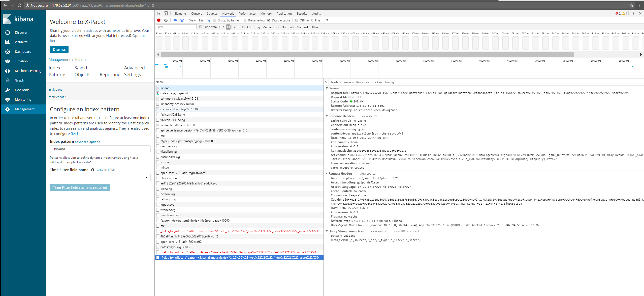Enable the Preserve log checkbox
Viewport: 644px width, 296px height.
245,20
